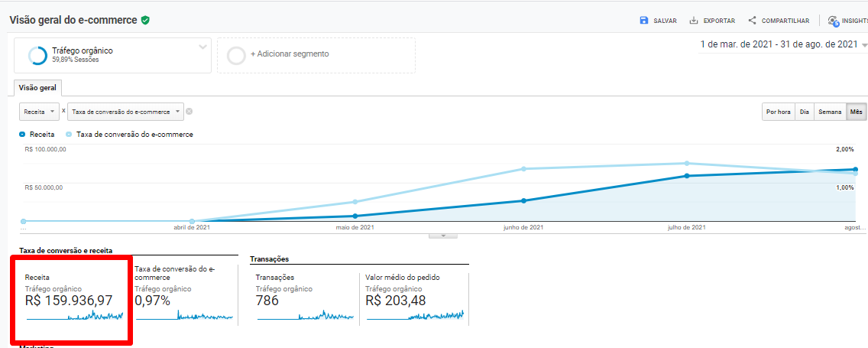Switch chart granularity to Dia
This screenshot has width=868, height=348.
(804, 112)
